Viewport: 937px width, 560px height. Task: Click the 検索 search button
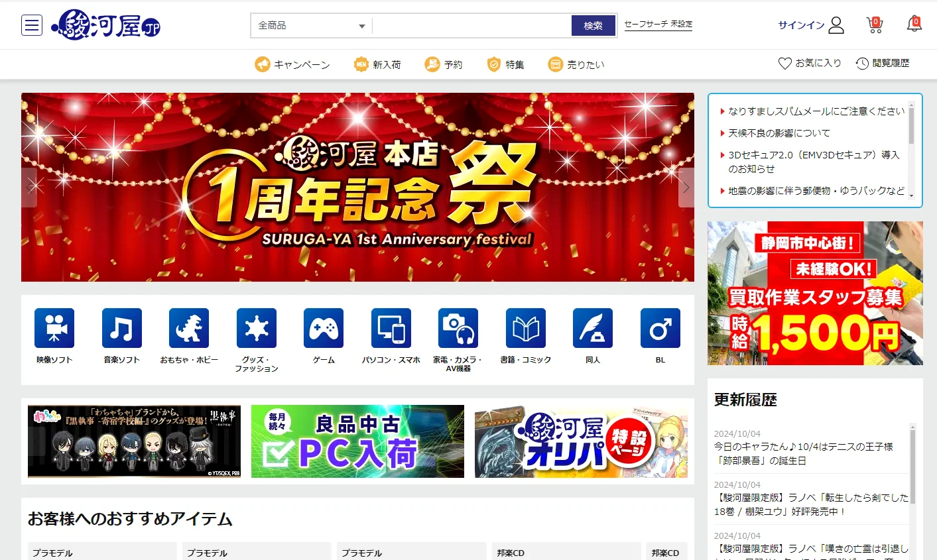click(593, 26)
